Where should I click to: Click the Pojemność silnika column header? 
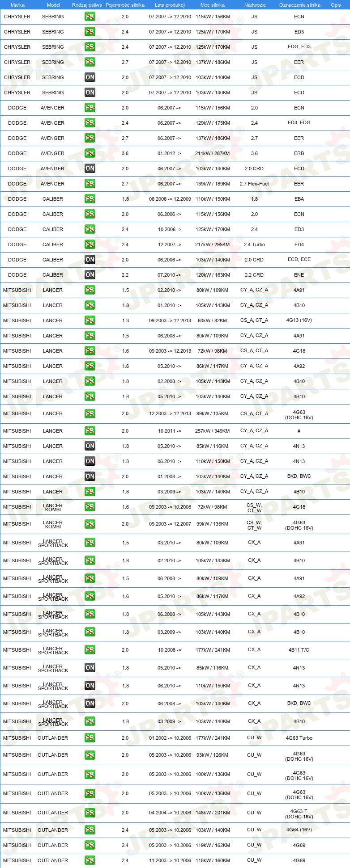(125, 5)
